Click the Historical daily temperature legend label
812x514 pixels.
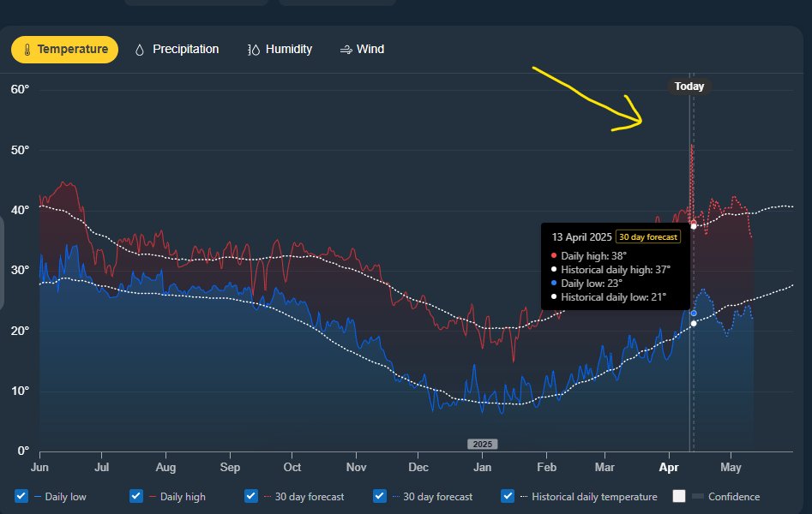pos(594,496)
